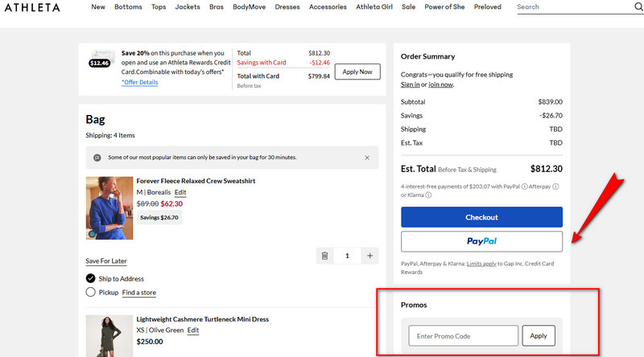
Task: Dismiss the 30 minutes bag notice
Action: pyautogui.click(x=367, y=158)
